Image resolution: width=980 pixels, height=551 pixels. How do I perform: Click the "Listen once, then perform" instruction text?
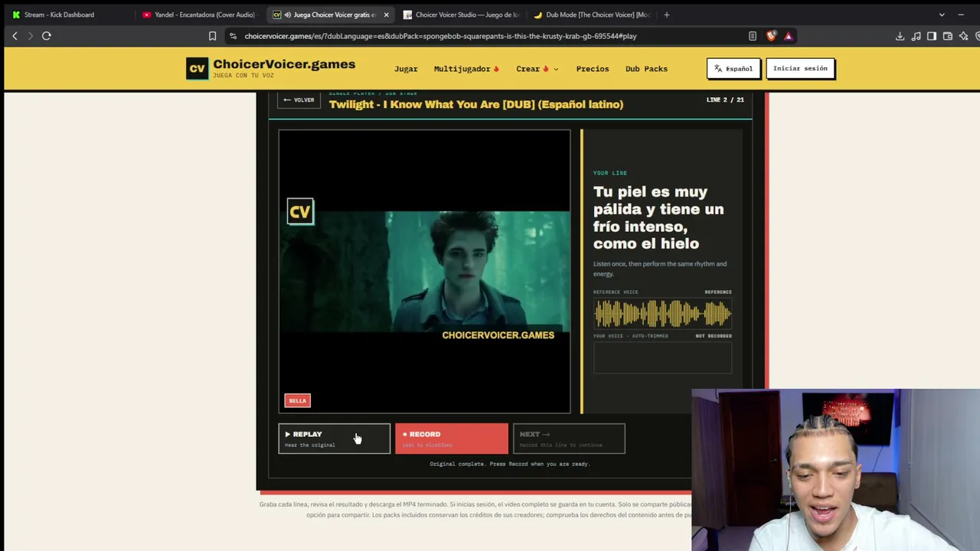click(660, 269)
